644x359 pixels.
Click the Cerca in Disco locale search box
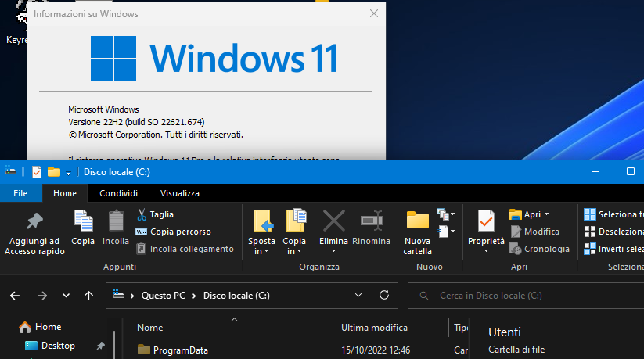pyautogui.click(x=526, y=296)
